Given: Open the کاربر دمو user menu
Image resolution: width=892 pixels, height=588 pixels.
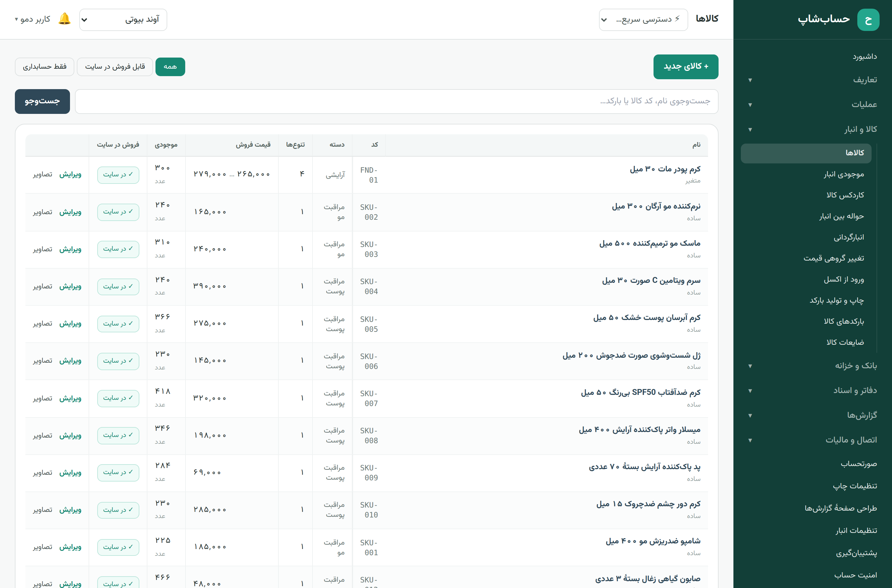Looking at the screenshot, I should pyautogui.click(x=33, y=19).
